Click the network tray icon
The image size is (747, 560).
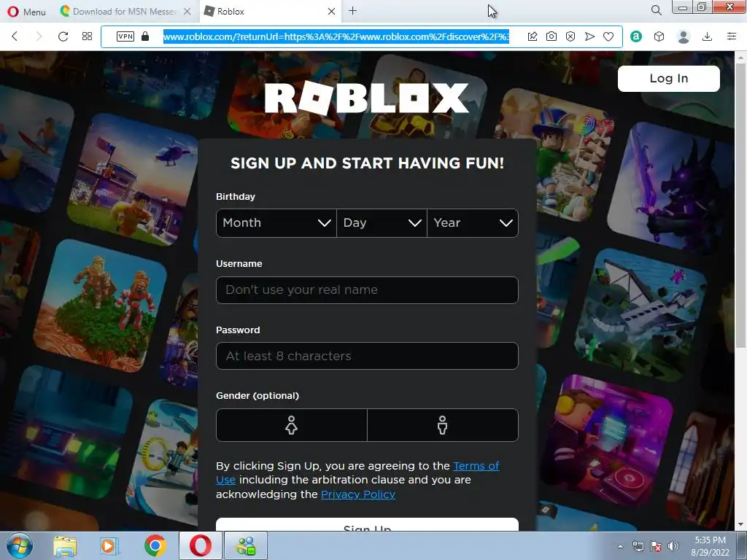(638, 546)
